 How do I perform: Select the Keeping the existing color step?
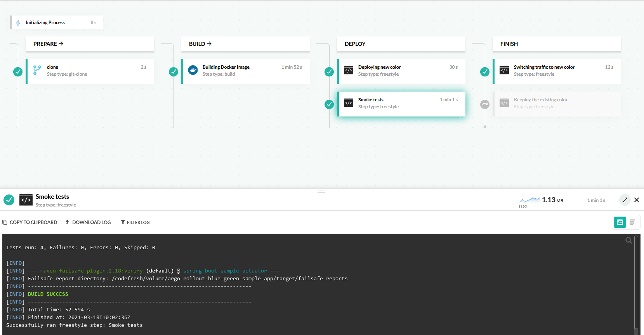[x=557, y=104]
